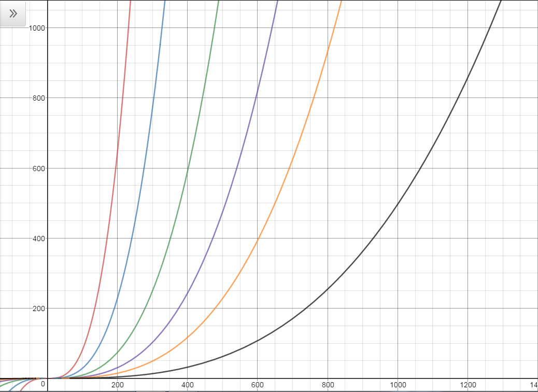Click the y-axis label 600
Viewport: 538px width, 392px height.
click(x=38, y=168)
